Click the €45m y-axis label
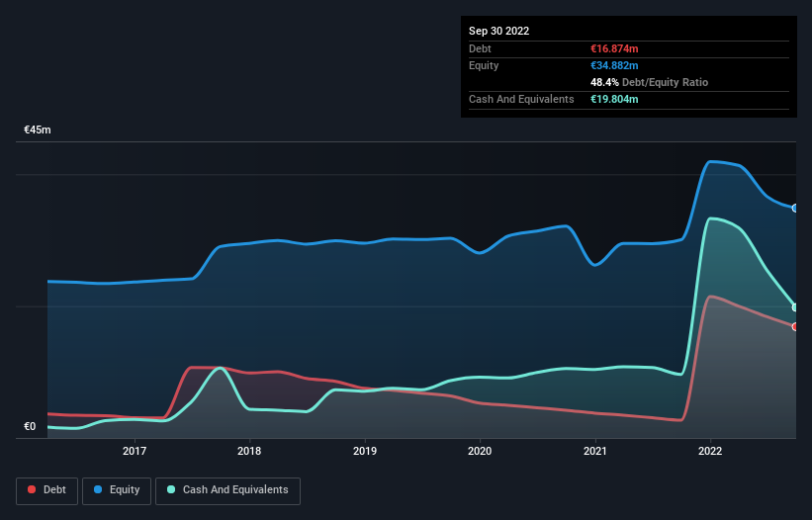This screenshot has height=520, width=812. [x=38, y=130]
